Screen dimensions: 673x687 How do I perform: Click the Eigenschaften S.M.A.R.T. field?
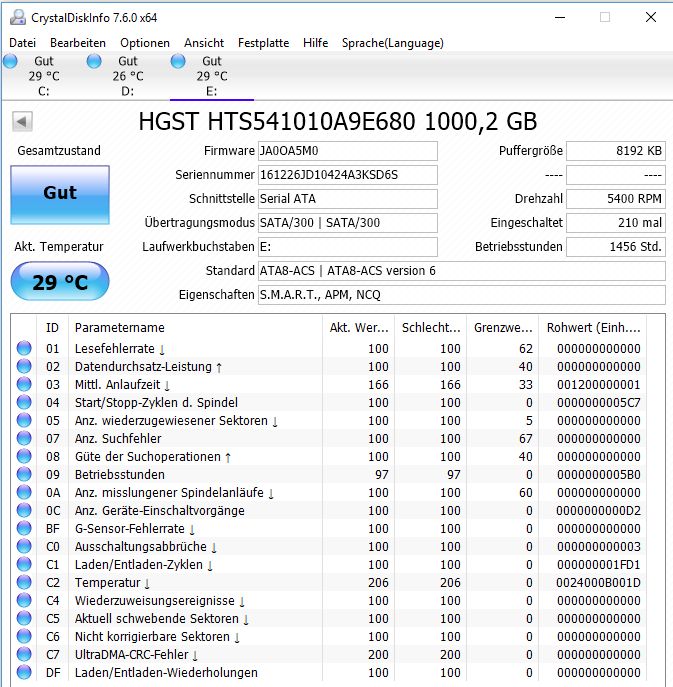[462, 295]
